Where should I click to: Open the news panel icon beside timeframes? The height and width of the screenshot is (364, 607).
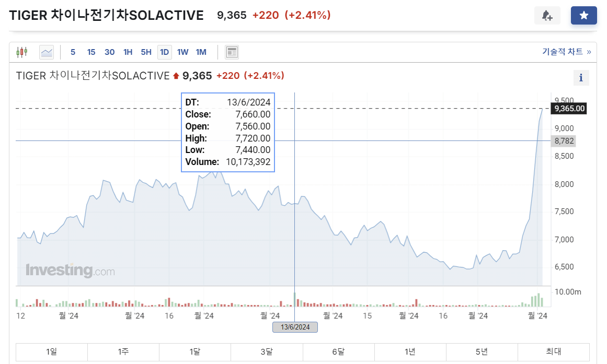[232, 52]
